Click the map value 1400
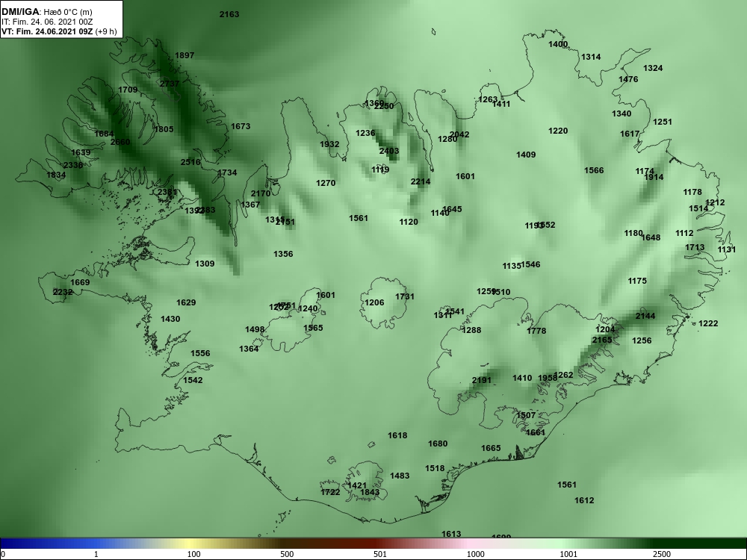The image size is (747, 560). 558,44
